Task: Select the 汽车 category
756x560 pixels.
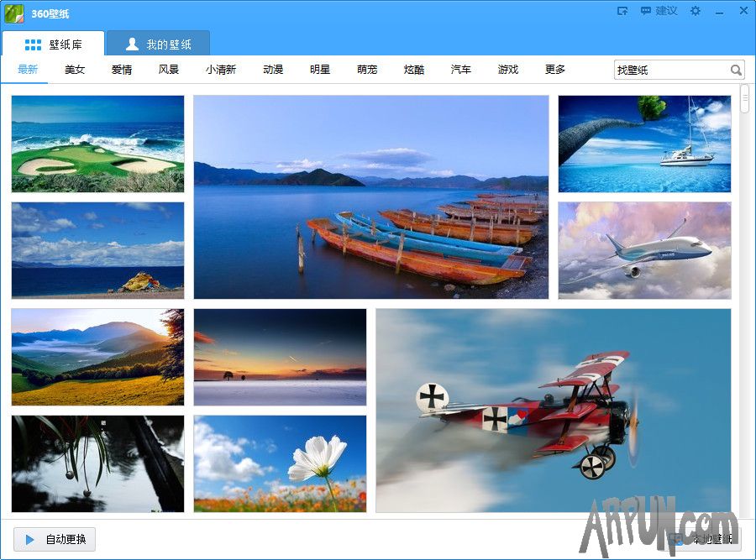Action: (461, 70)
